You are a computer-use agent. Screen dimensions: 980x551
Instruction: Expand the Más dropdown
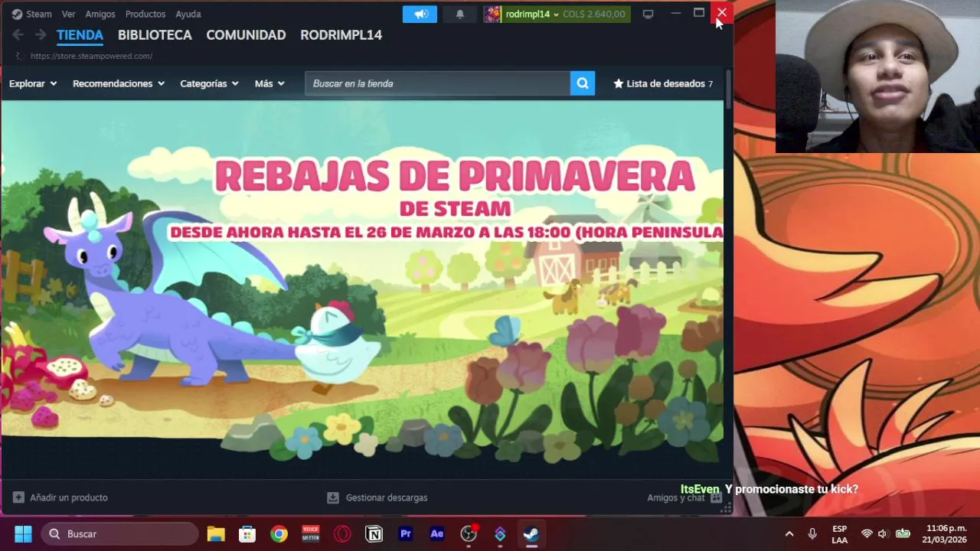coord(269,83)
